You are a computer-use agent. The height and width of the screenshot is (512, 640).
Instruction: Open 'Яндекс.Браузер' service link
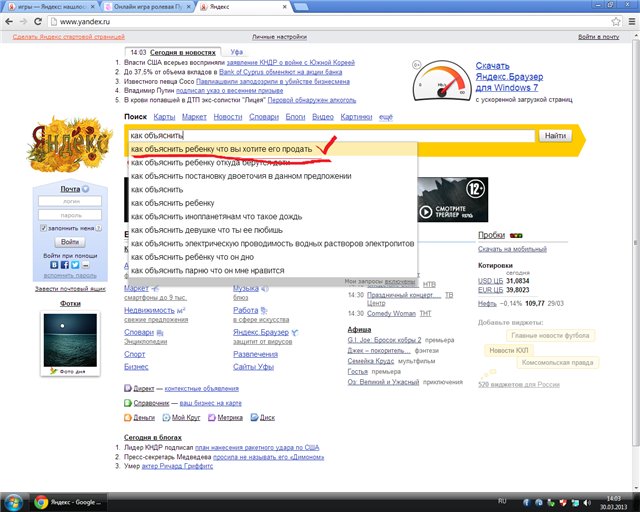[261, 332]
